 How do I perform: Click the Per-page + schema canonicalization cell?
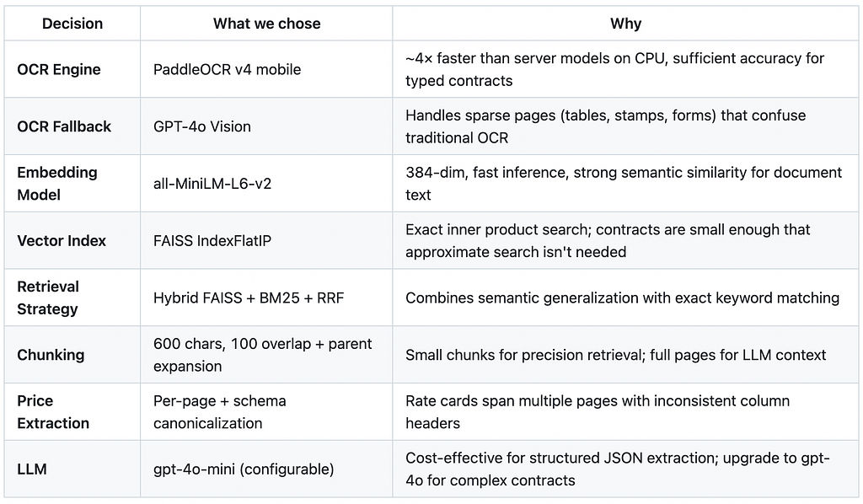[x=220, y=411]
